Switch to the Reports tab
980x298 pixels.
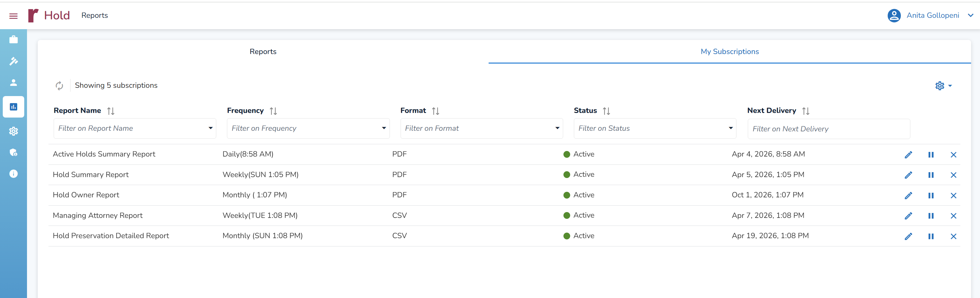pos(263,52)
